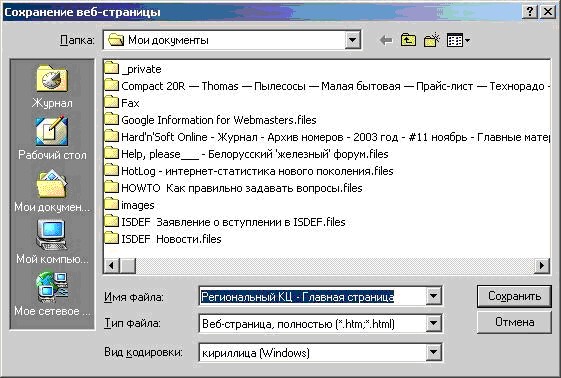The image size is (561, 378).
Task: Click folder icon of Google Information for Webmasters.files
Action: click(111, 119)
